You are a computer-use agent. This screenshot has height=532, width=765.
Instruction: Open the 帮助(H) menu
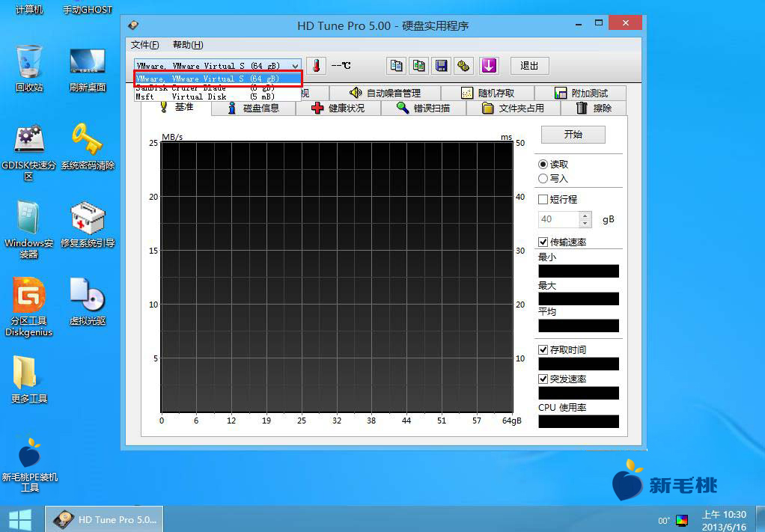(x=188, y=45)
